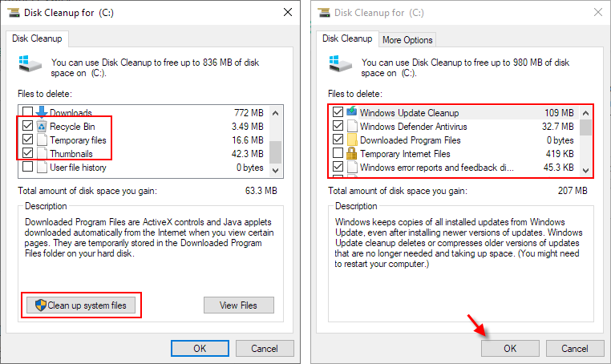
Task: Uncheck the Recycle Bin checkbox
Action: coord(27,126)
